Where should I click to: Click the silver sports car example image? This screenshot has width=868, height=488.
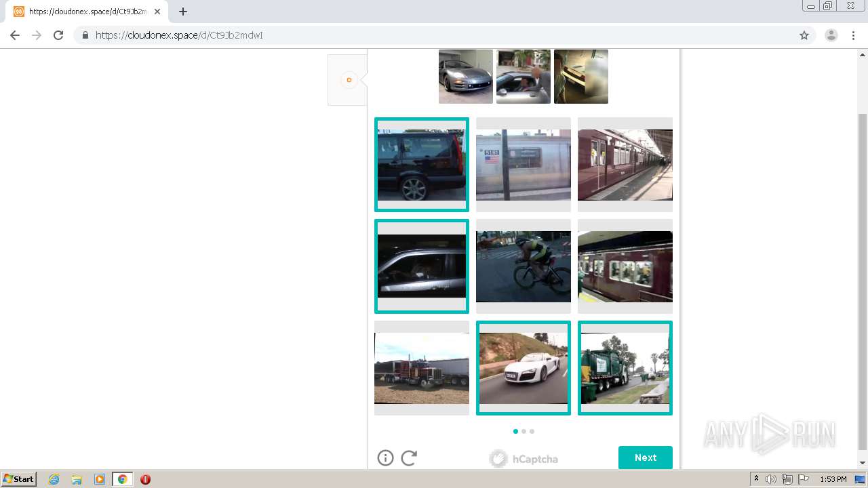point(466,77)
